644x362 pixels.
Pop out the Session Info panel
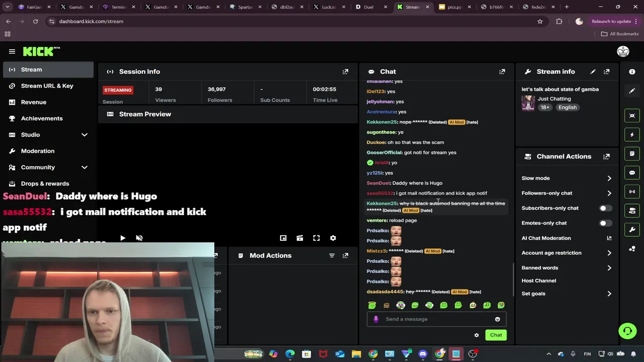pyautogui.click(x=345, y=72)
